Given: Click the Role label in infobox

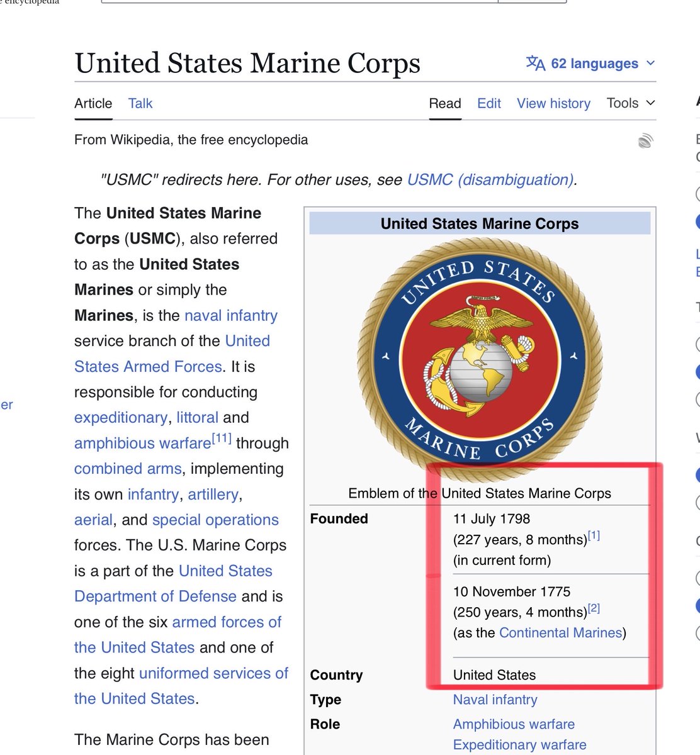Looking at the screenshot, I should pyautogui.click(x=325, y=724).
